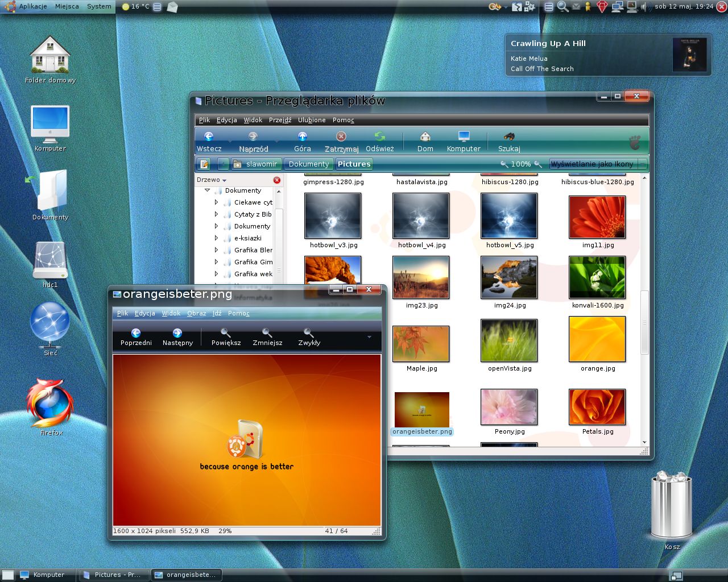Click the Zatrzymaj stop icon
728x582 pixels.
(x=341, y=136)
